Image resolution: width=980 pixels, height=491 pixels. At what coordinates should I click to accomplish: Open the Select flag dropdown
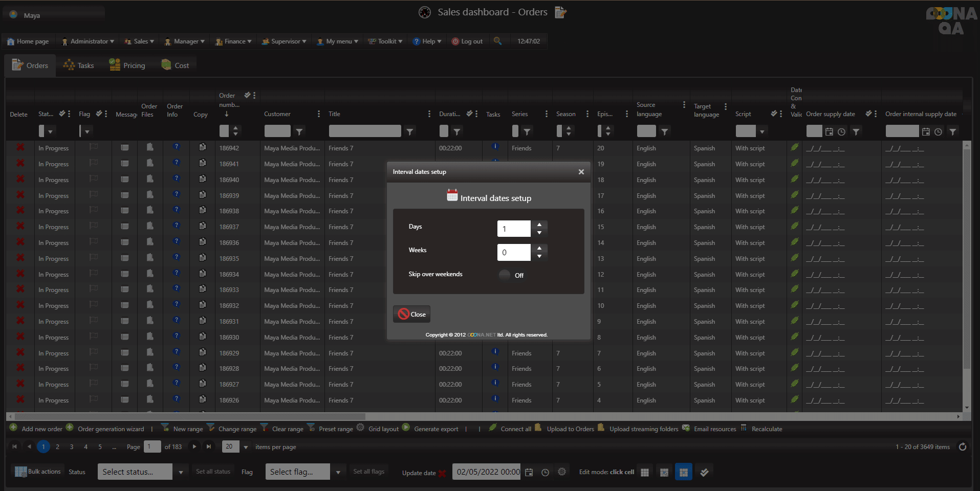(338, 472)
